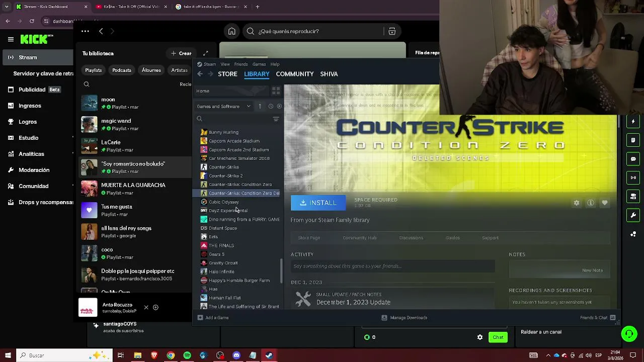644x362 pixels.
Task: Expand Spotify library to full view
Action: [206, 53]
